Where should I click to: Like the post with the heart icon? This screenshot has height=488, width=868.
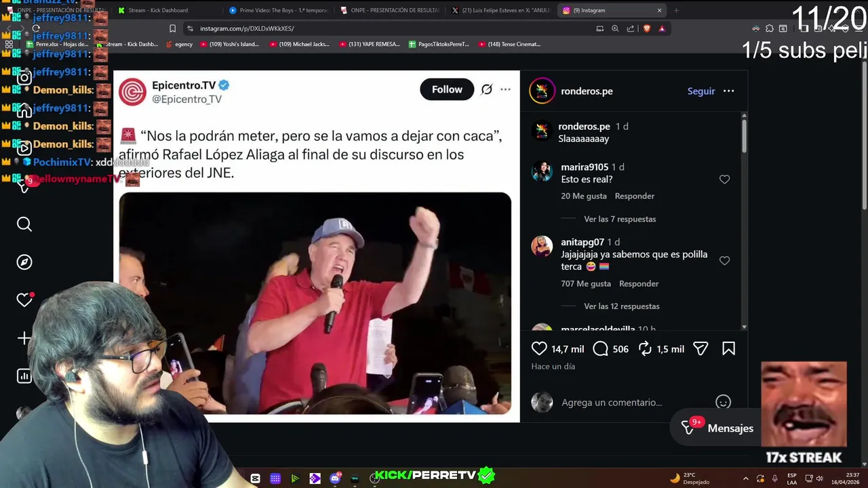pyautogui.click(x=539, y=348)
